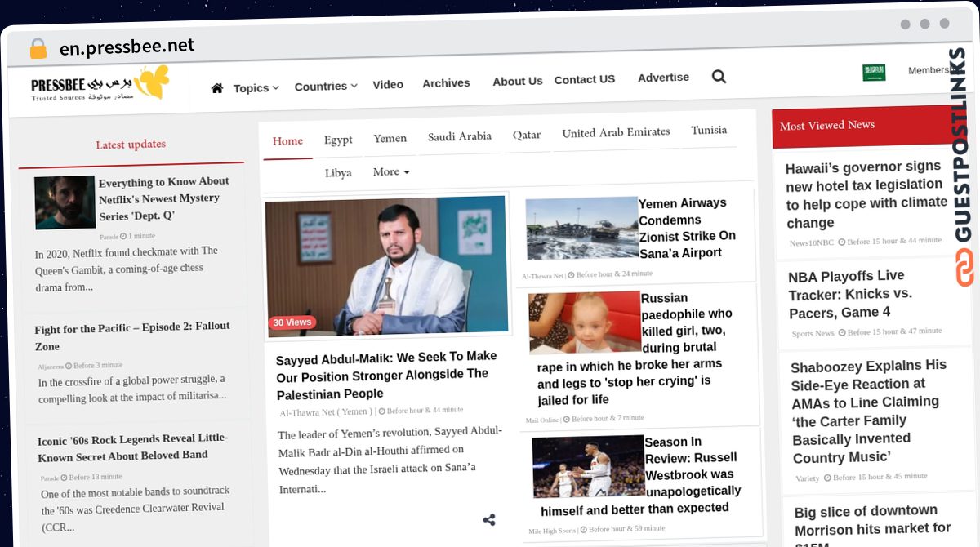Click the Variety source label
The height and width of the screenshot is (547, 980).
(x=807, y=478)
